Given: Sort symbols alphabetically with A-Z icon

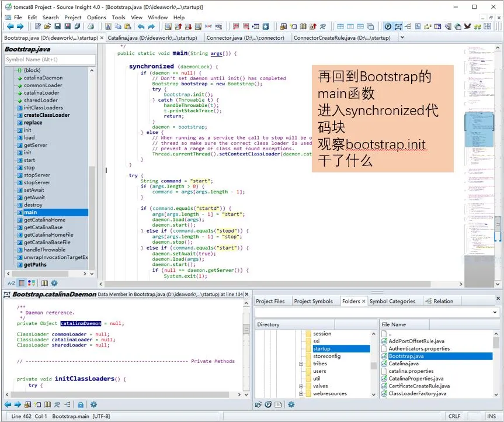Looking at the screenshot, I should tap(11, 283).
